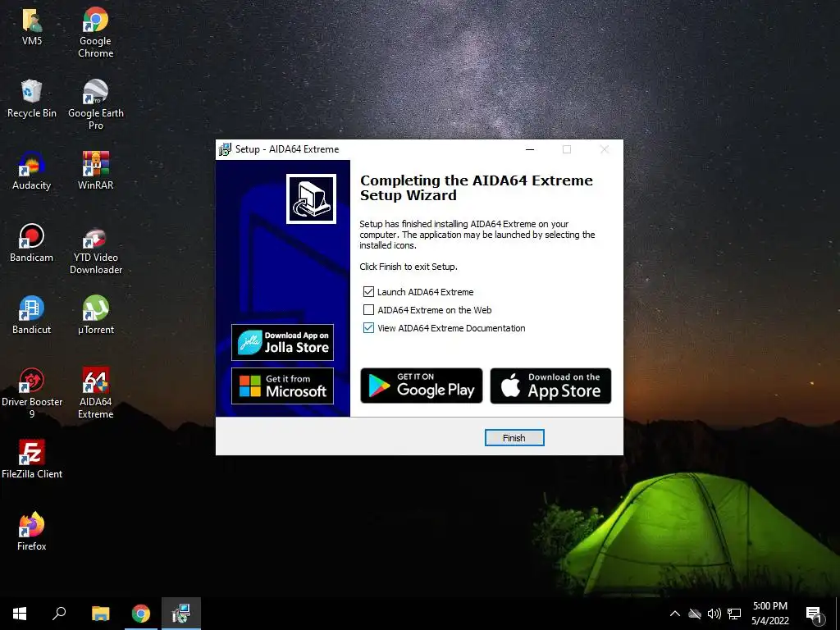The image size is (840, 630).
Task: Click the AIDA64 setup taskbar button
Action: click(x=181, y=614)
